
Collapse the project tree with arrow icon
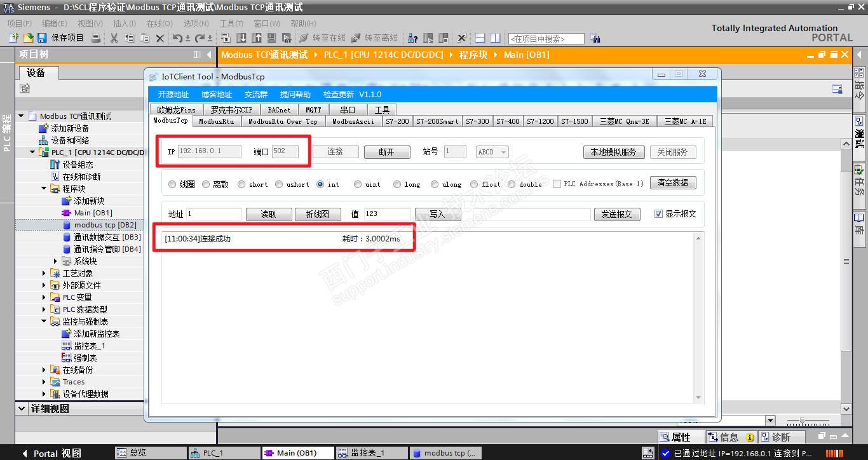pos(209,55)
